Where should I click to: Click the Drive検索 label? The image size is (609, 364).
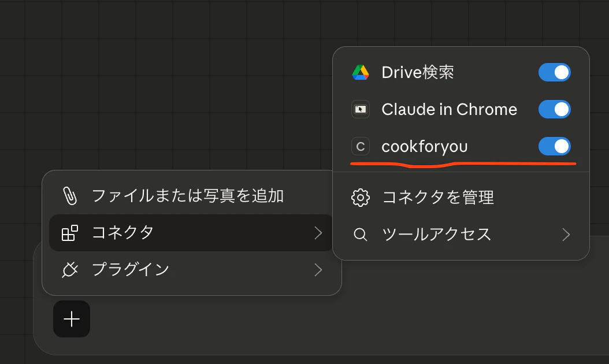(x=418, y=73)
